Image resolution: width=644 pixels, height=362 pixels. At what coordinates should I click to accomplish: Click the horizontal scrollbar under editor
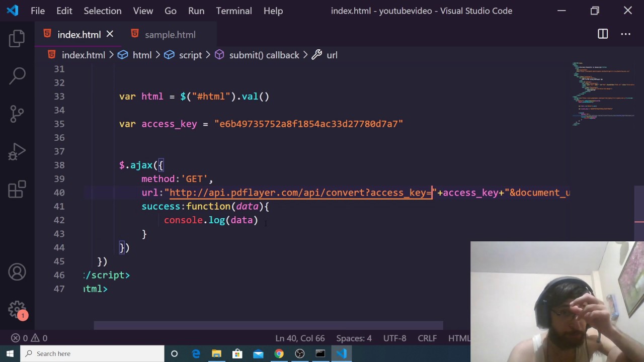268,325
